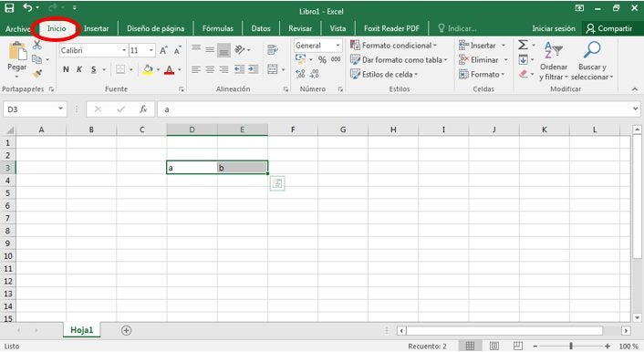Toggle underline S formatting
Image resolution: width=644 pixels, height=352 pixels.
(94, 69)
